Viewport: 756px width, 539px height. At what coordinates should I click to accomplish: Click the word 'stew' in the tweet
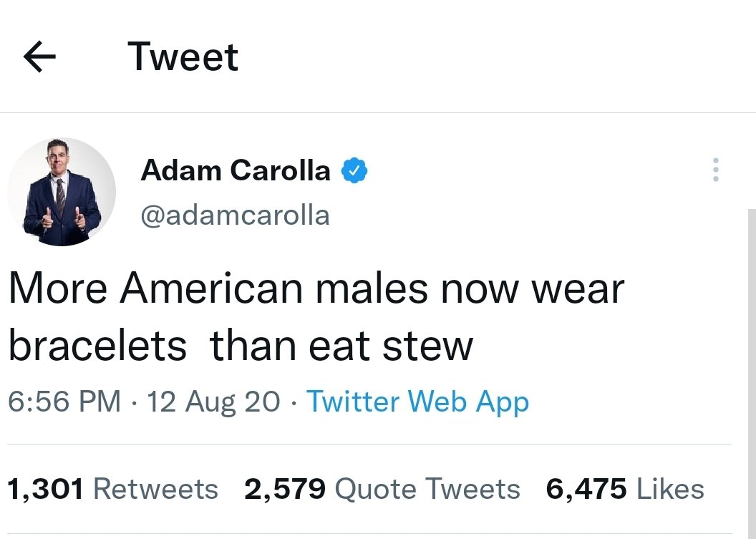click(427, 346)
